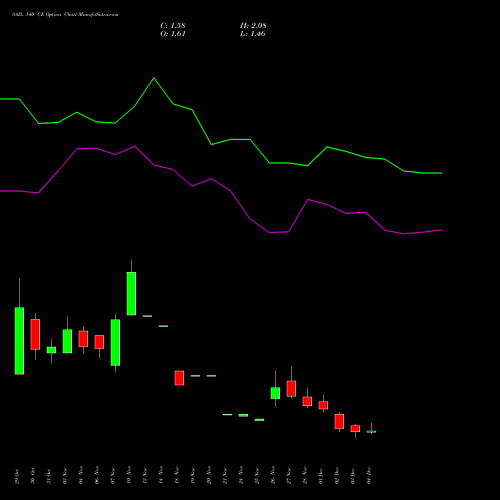Select the large green candle above 29 Oct
500x500 pixels.
coord(19,341)
